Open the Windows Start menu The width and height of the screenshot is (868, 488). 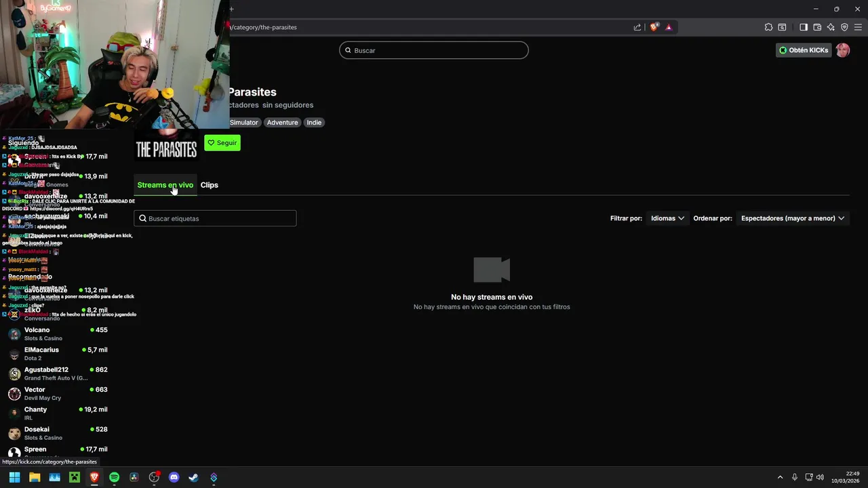click(14, 477)
